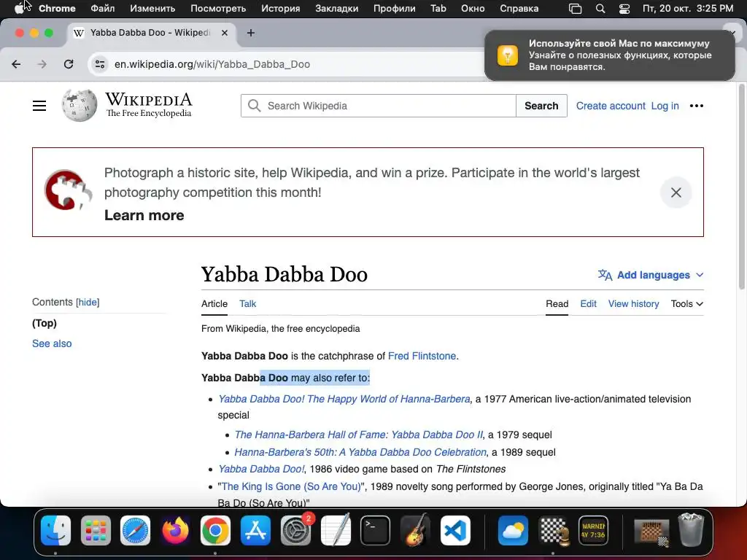Click the Search button
Viewport: 747px width, 560px height.
click(541, 106)
